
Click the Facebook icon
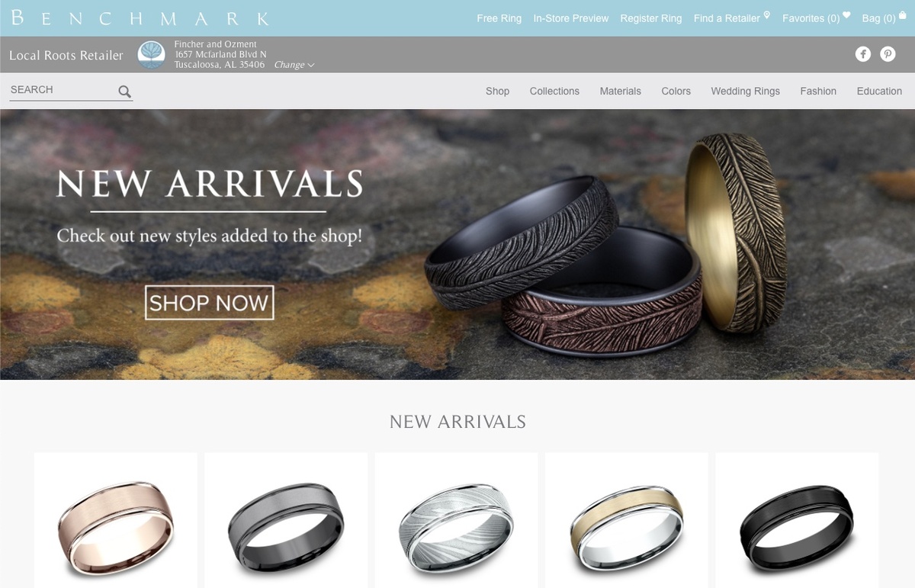(863, 54)
